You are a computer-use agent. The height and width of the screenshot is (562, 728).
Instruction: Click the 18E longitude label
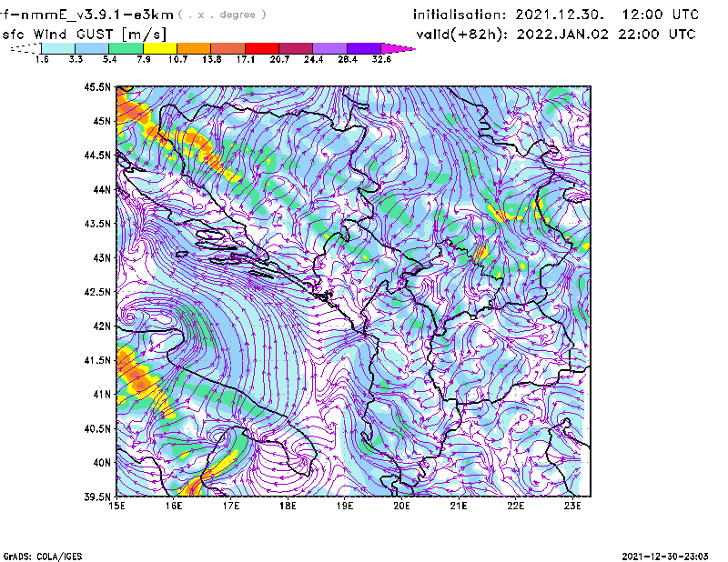288,506
